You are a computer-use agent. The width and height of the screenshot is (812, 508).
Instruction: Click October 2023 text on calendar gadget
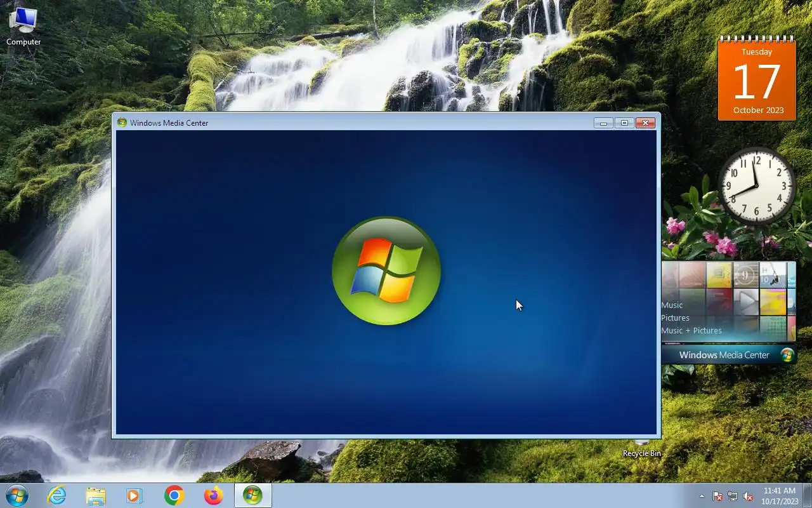point(758,110)
